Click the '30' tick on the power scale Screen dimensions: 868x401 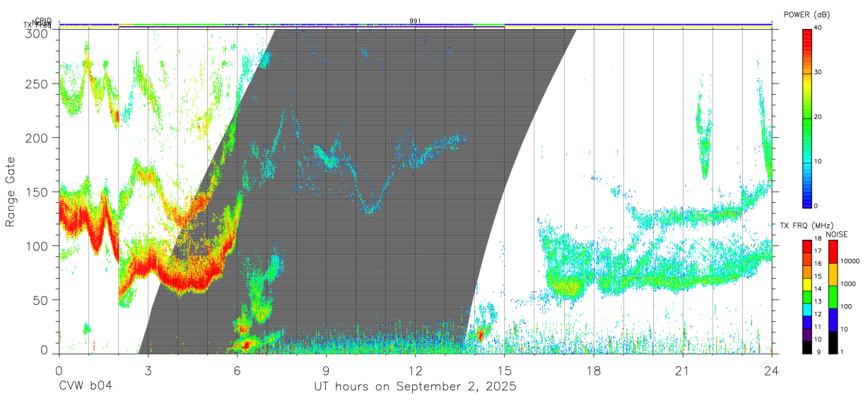819,72
